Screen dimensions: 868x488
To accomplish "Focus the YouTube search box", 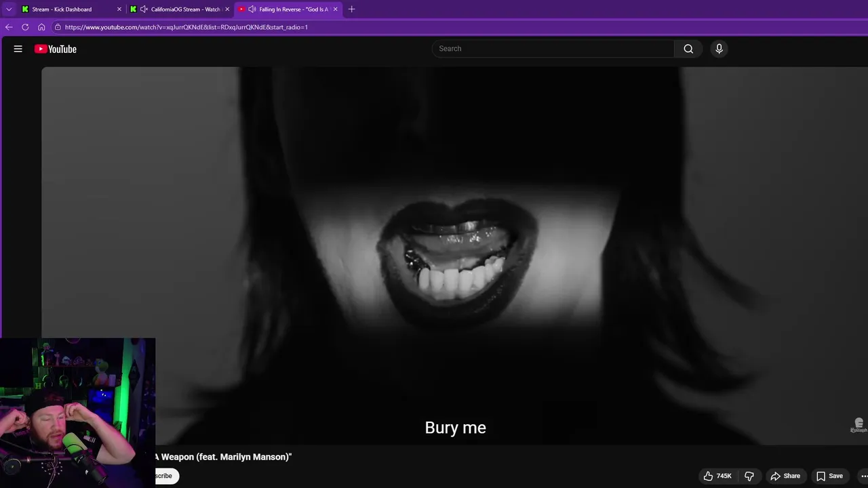I will point(553,49).
